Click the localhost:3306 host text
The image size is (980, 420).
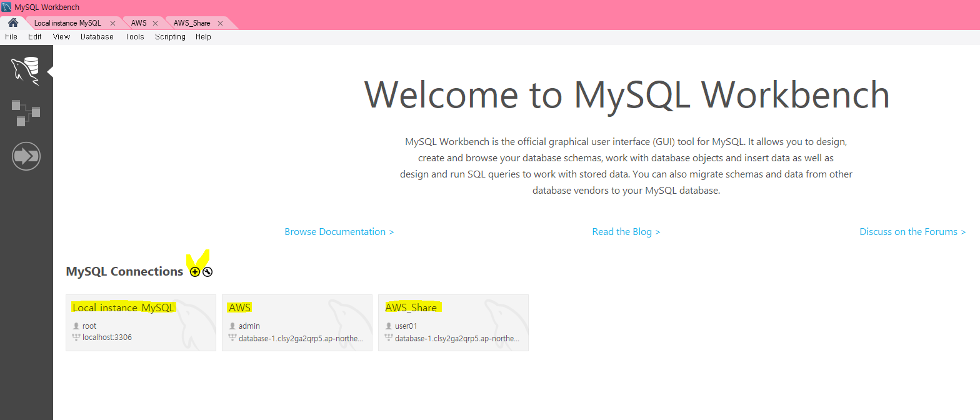coord(107,337)
